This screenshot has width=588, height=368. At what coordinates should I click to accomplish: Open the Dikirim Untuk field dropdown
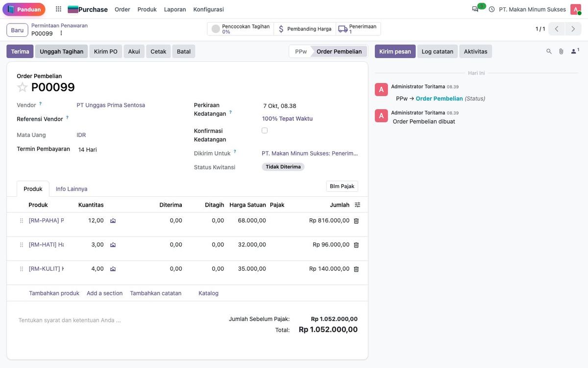[310, 154]
